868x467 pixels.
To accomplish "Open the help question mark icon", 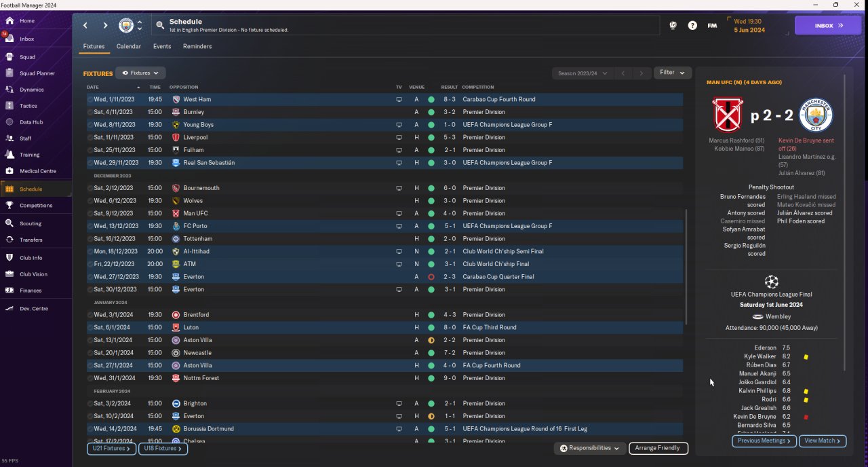I will (692, 26).
